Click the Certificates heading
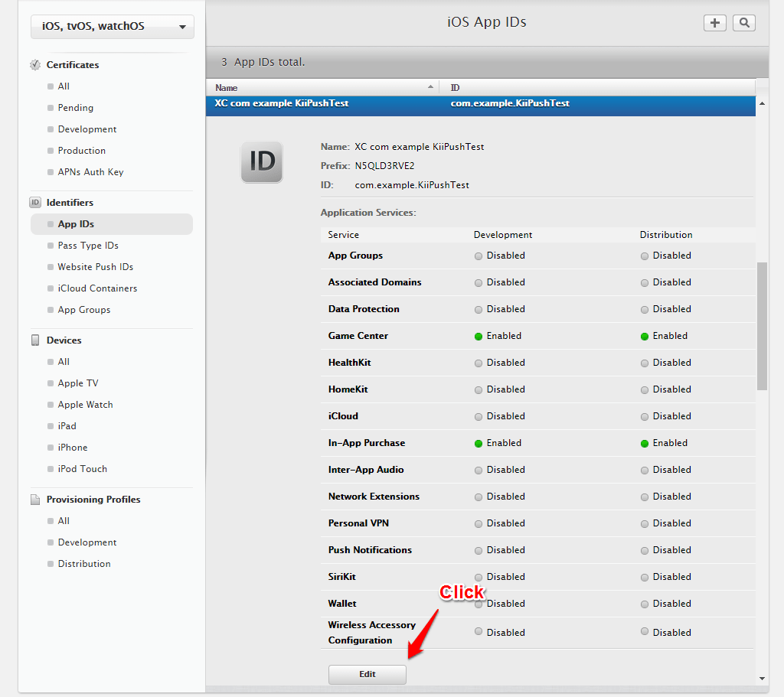The image size is (784, 697). [73, 65]
